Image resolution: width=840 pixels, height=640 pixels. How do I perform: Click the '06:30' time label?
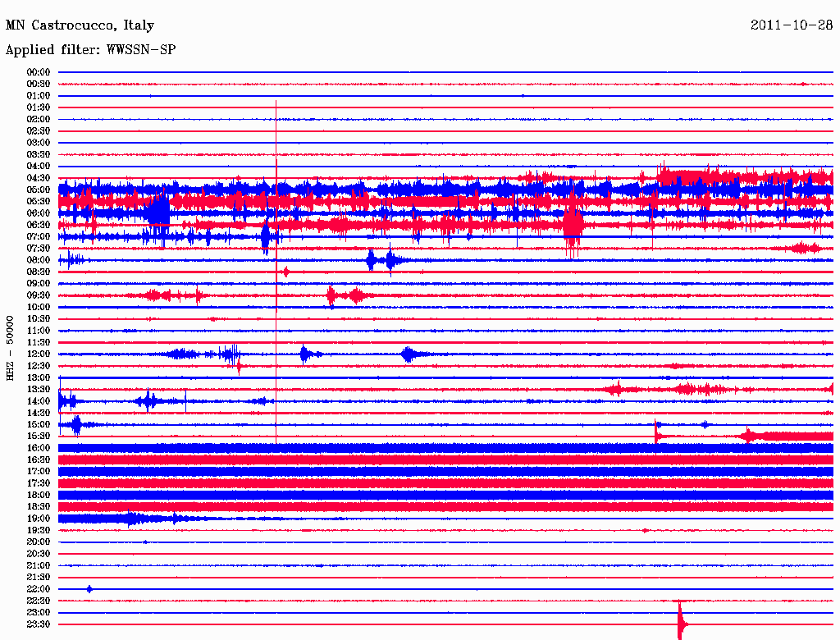(x=39, y=225)
